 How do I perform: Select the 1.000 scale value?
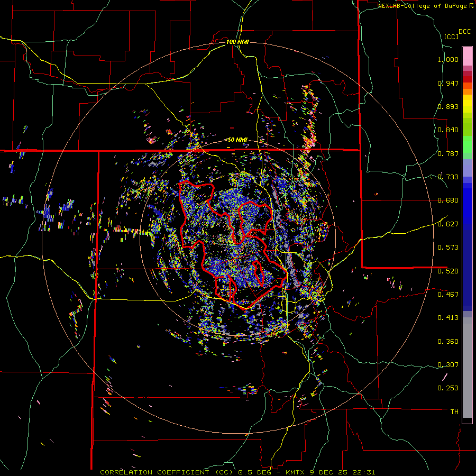448,59
